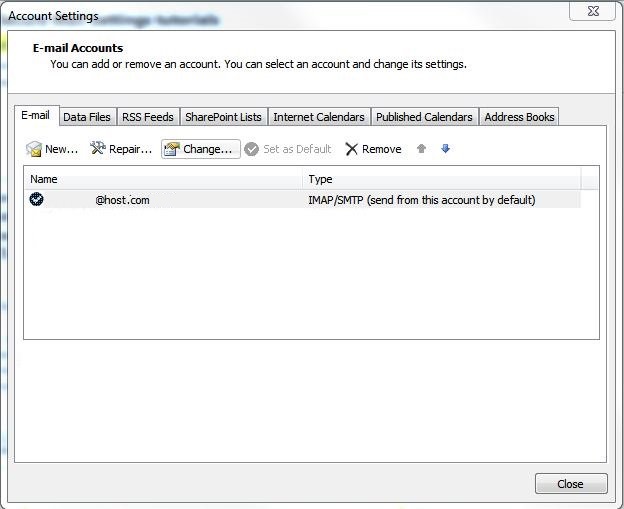Viewport: 624px width, 509px height.
Task: Click the Set as Default checkmark icon
Action: coord(252,149)
